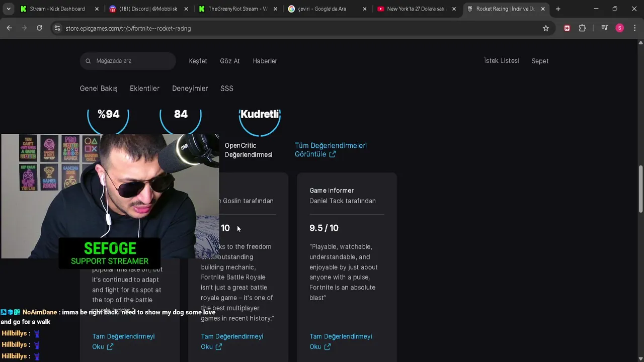Bookmark this page with star icon
Image resolution: width=644 pixels, height=362 pixels.
point(546,28)
